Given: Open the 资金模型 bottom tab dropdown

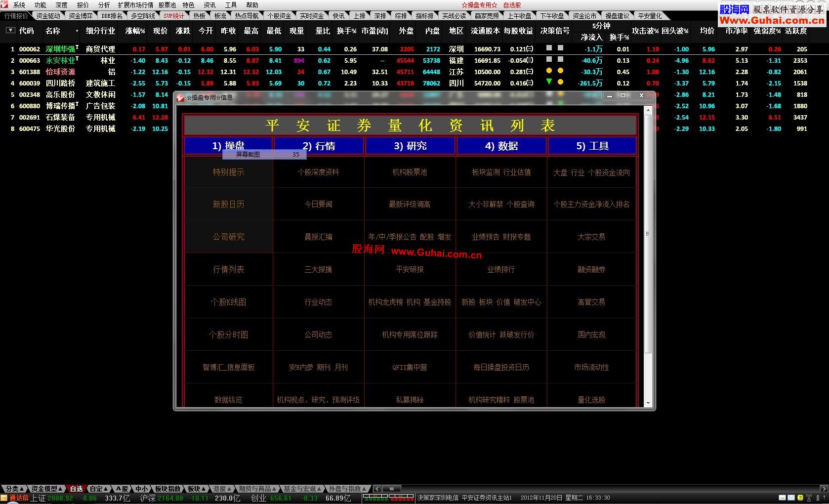Looking at the screenshot, I should 47,489.
